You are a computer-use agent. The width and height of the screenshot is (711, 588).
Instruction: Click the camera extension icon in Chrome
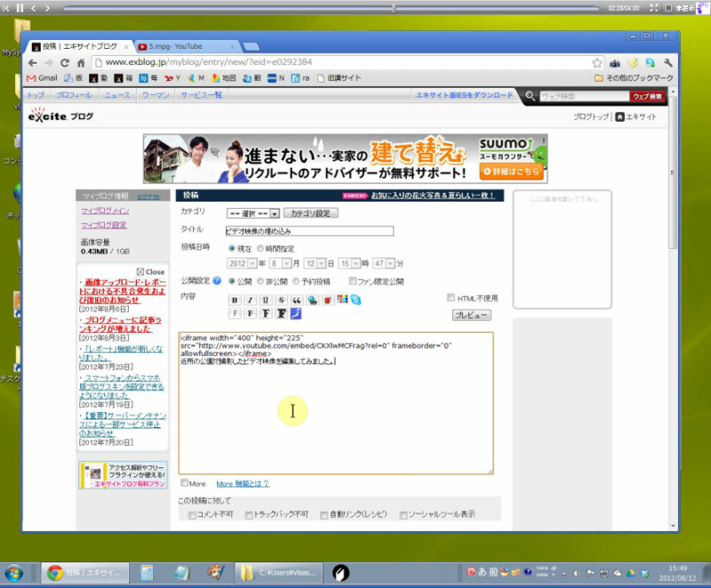click(x=614, y=62)
